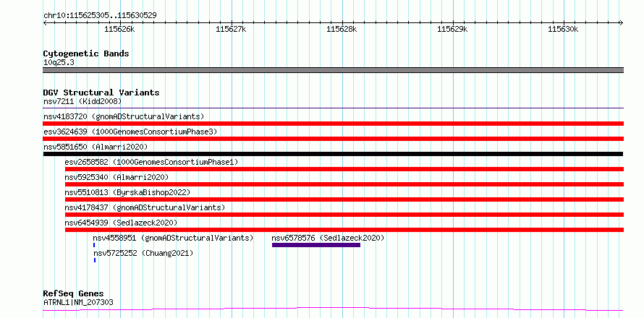Click the 115630k ruler tick label
644x318 pixels.
(563, 29)
